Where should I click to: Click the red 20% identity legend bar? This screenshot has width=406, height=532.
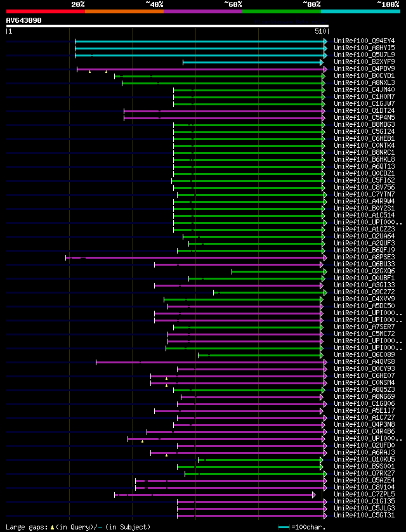coord(46,11)
